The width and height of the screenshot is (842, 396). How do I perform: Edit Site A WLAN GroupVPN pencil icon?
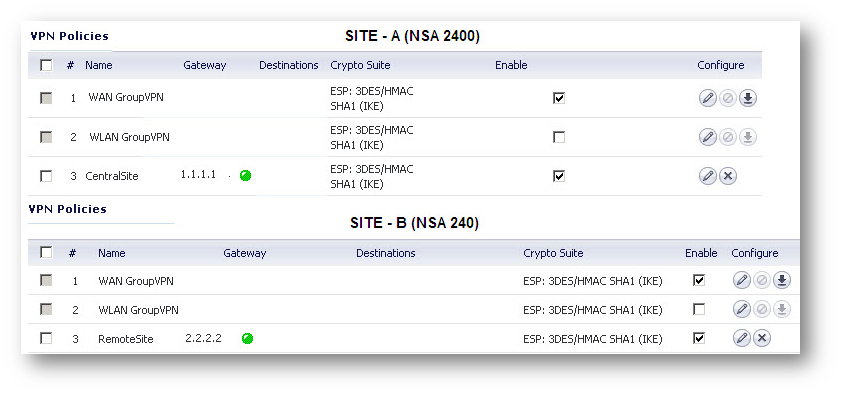(708, 138)
